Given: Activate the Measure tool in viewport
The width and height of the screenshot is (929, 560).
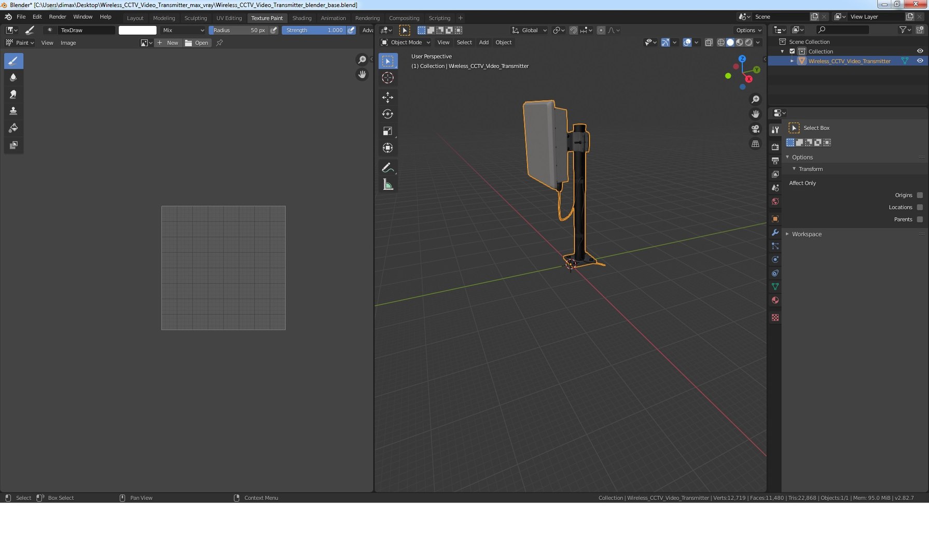Looking at the screenshot, I should coord(387,185).
